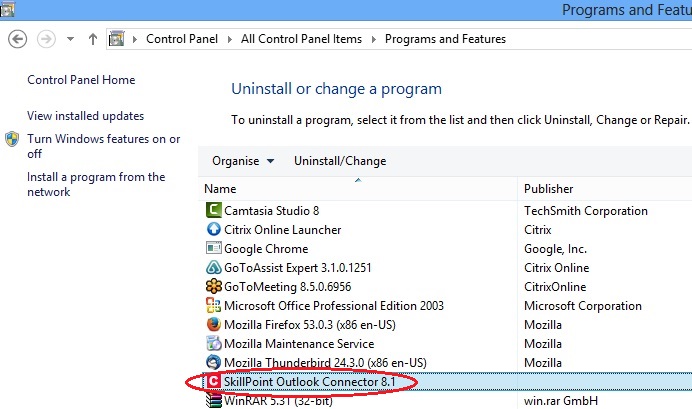Image resolution: width=692 pixels, height=409 pixels.
Task: Click the window title bar icon
Action: [7, 9]
